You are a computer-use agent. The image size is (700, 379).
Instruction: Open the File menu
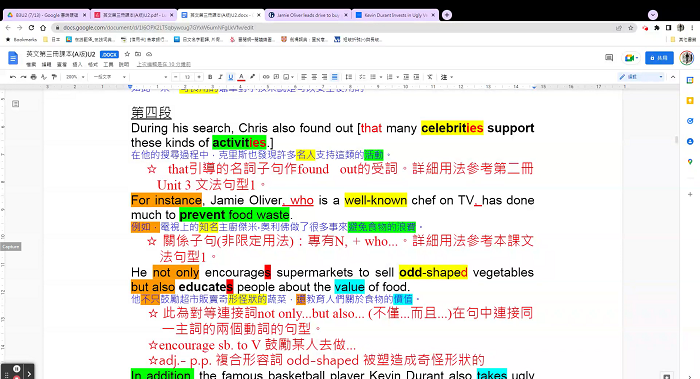pos(31,64)
